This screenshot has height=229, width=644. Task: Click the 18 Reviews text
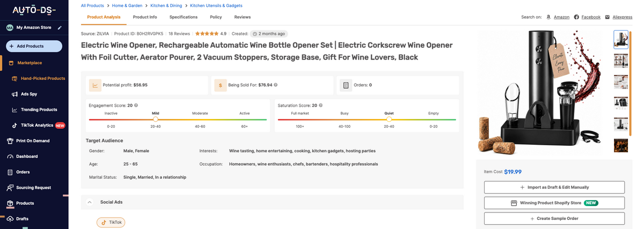click(179, 33)
